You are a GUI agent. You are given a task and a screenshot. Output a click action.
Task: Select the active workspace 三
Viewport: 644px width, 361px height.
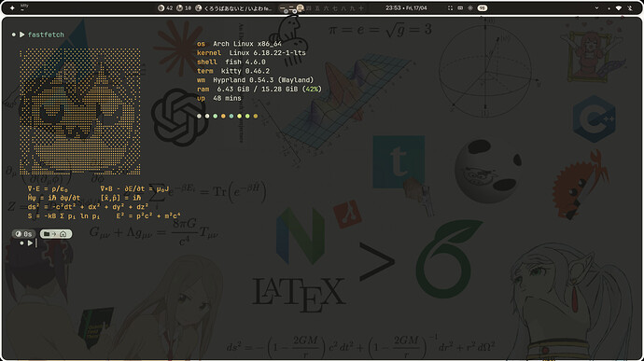(301, 8)
